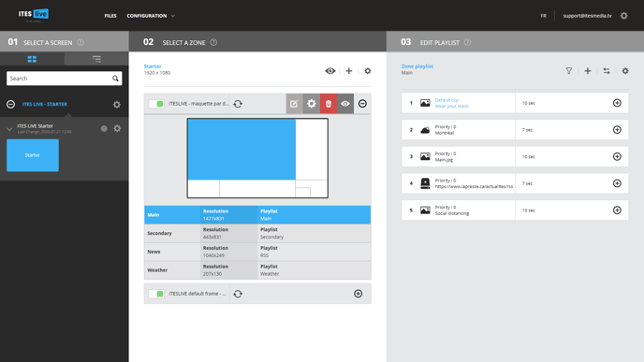The height and width of the screenshot is (362, 644).
Task: Switch language to FR
Action: point(543,16)
